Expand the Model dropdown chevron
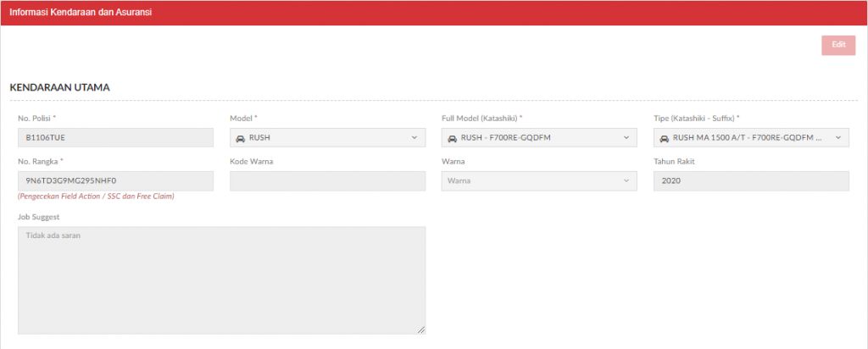Viewport: 868px width, 349px height. click(x=414, y=138)
